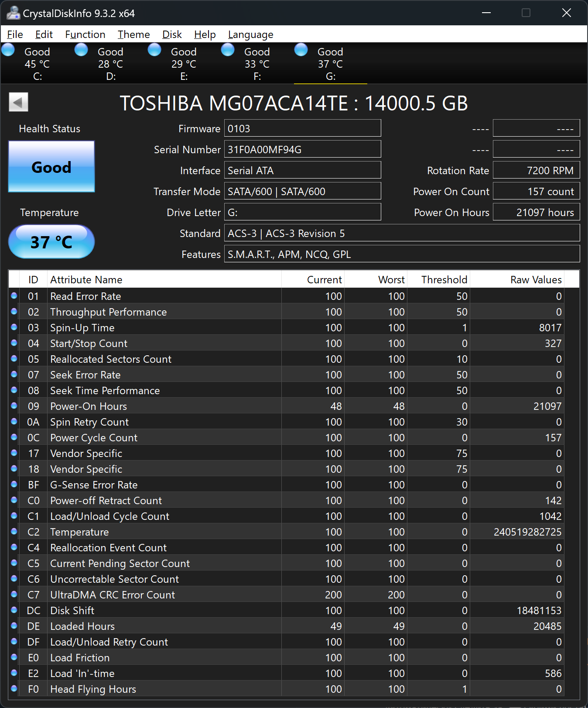The width and height of the screenshot is (588, 708).
Task: Select the F: drive health orb
Action: [228, 50]
